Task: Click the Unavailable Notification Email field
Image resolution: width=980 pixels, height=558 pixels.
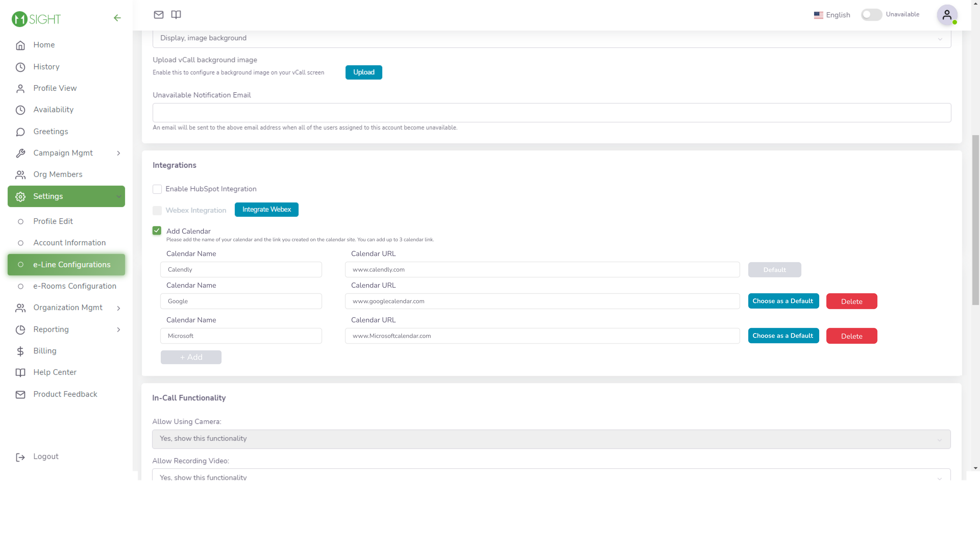Action: pyautogui.click(x=552, y=113)
